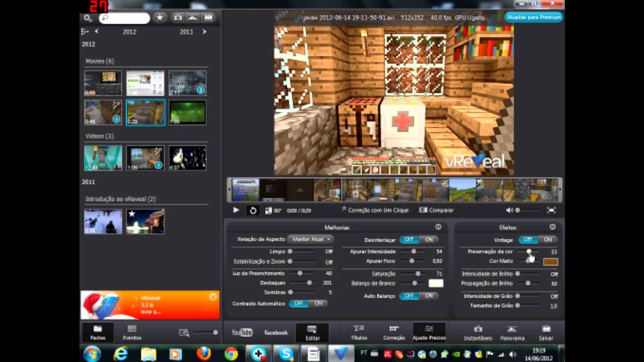This screenshot has height=362, width=644.
Task: Rotate the video 90 degrees
Action: coord(273,210)
